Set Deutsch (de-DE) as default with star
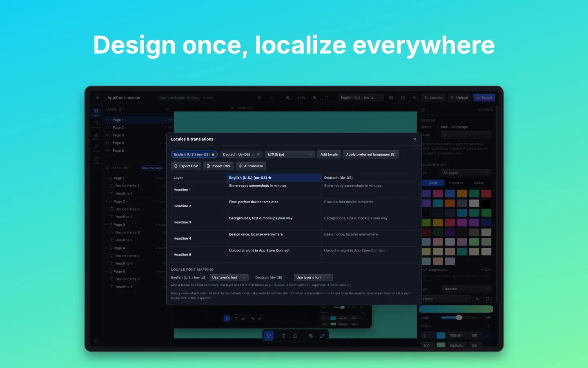The height and width of the screenshot is (368, 588). [253, 155]
